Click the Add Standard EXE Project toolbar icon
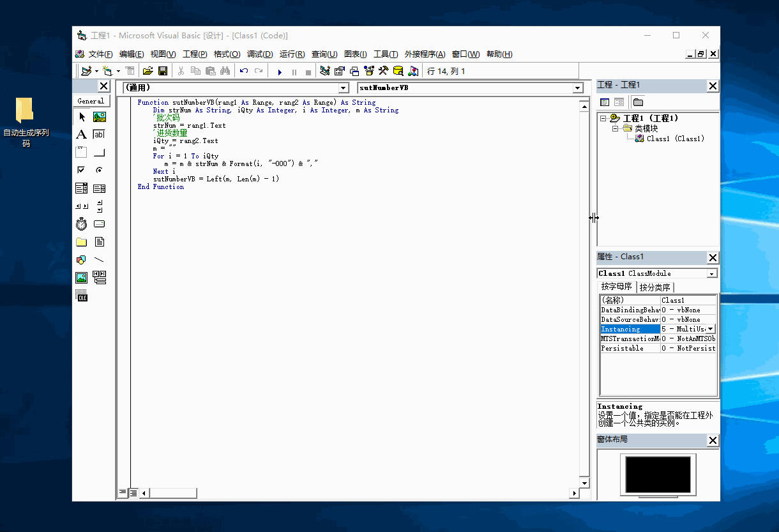The width and height of the screenshot is (779, 532). click(86, 71)
